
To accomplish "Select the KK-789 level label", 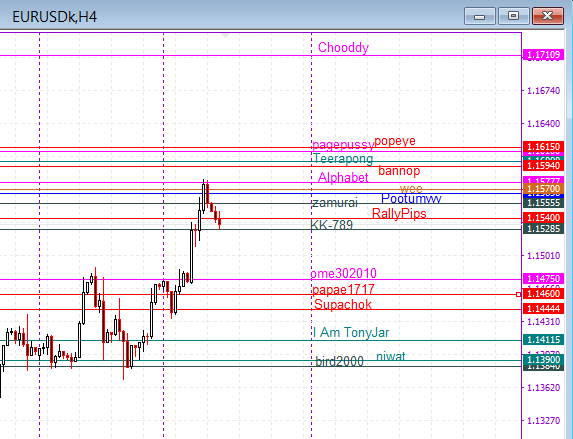I will click(331, 225).
